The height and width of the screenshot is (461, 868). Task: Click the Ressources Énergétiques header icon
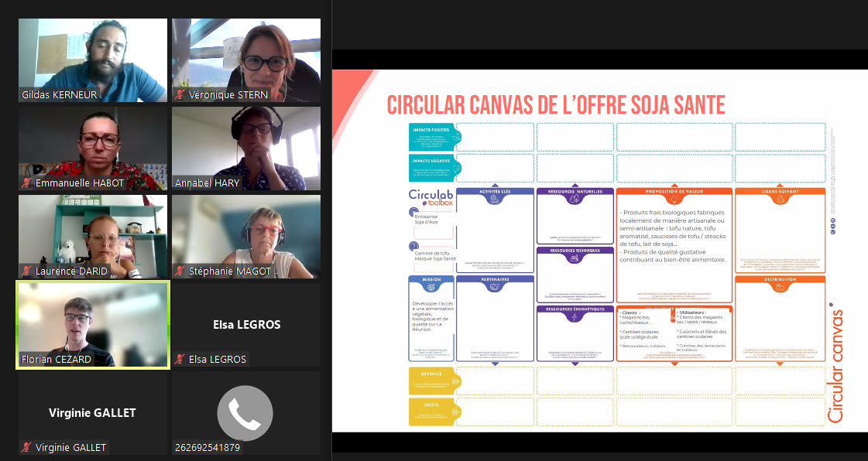tap(574, 316)
